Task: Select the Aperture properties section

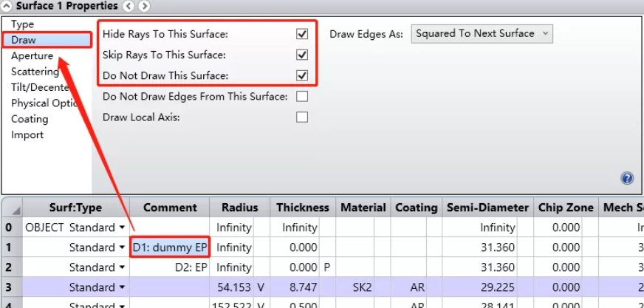Action: (x=32, y=56)
